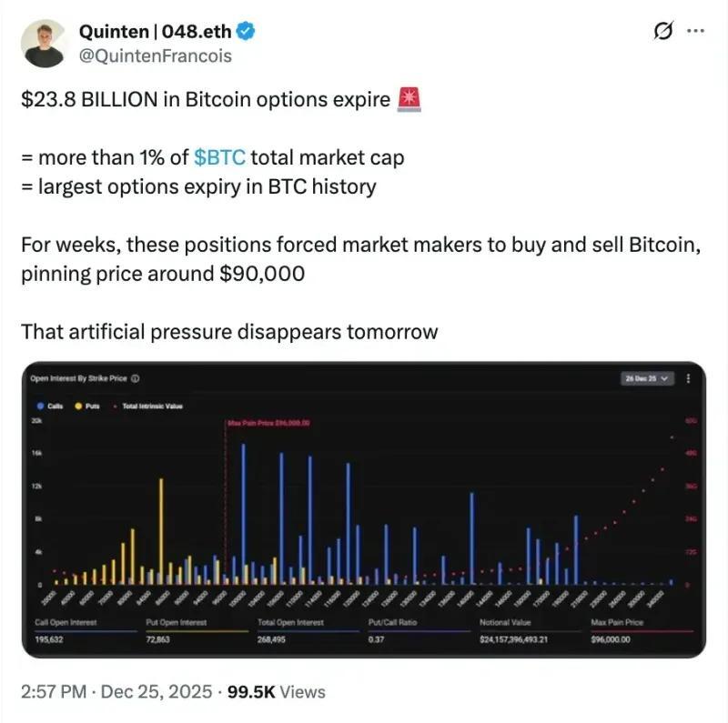Click the info icon beside Open Interest title
The image size is (728, 723).
click(135, 378)
